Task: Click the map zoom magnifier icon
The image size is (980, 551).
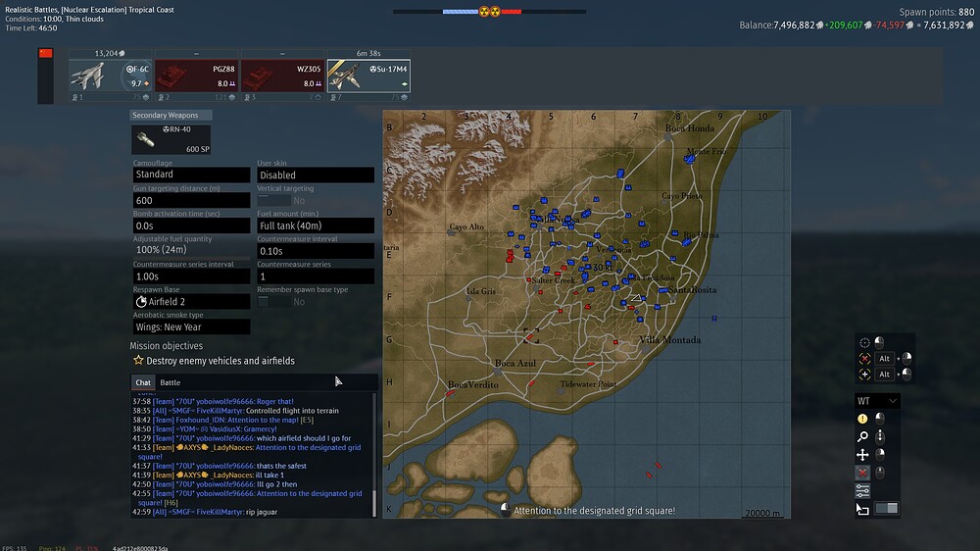Action: [x=862, y=436]
